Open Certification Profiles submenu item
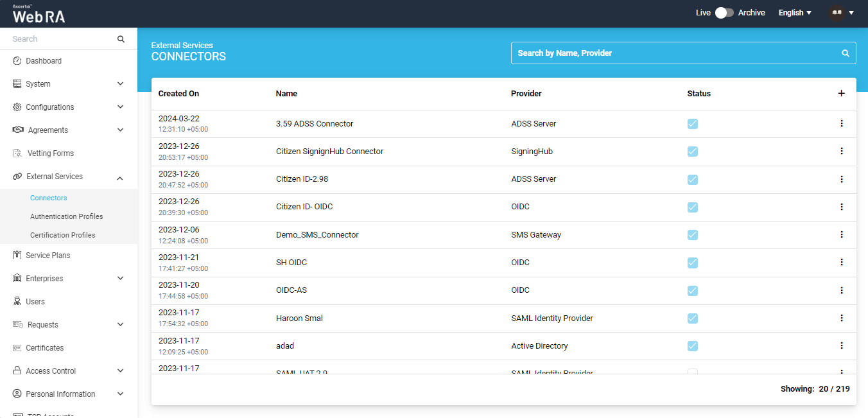The image size is (868, 418). [62, 235]
